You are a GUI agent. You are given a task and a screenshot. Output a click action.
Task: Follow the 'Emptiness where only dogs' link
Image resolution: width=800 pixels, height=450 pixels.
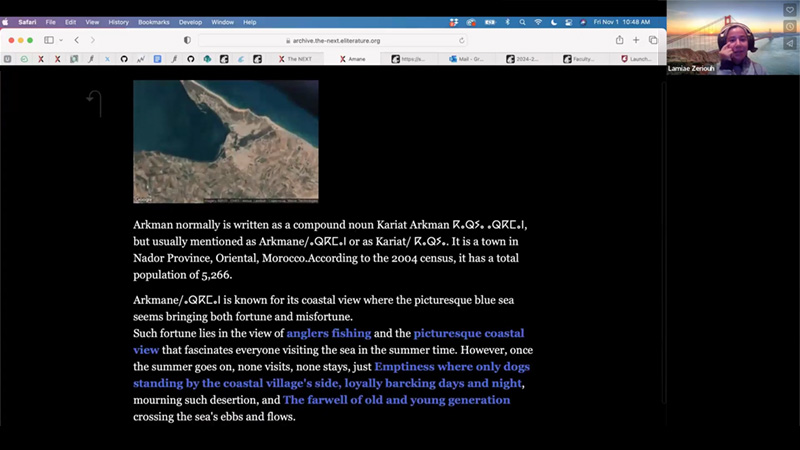(452, 366)
